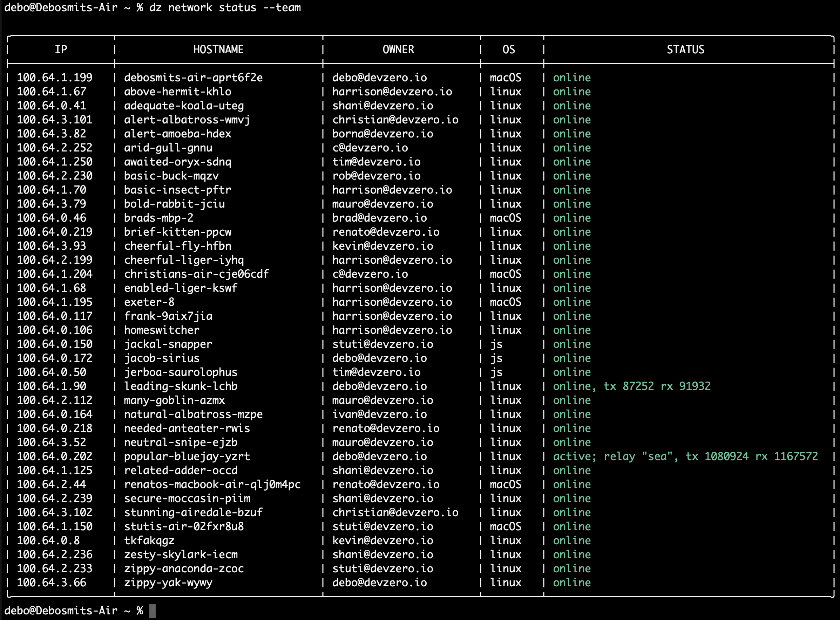
Task: Click hostname jackal-snapper
Action: click(x=168, y=344)
